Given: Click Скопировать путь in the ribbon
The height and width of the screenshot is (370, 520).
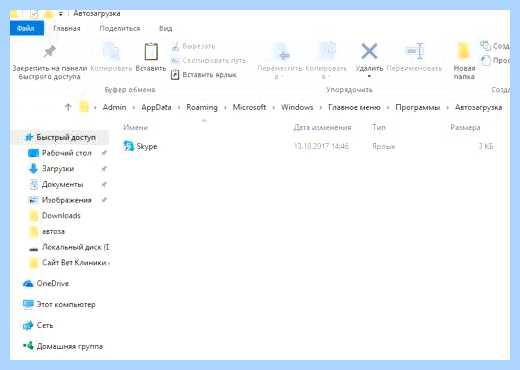Looking at the screenshot, I should (x=209, y=60).
